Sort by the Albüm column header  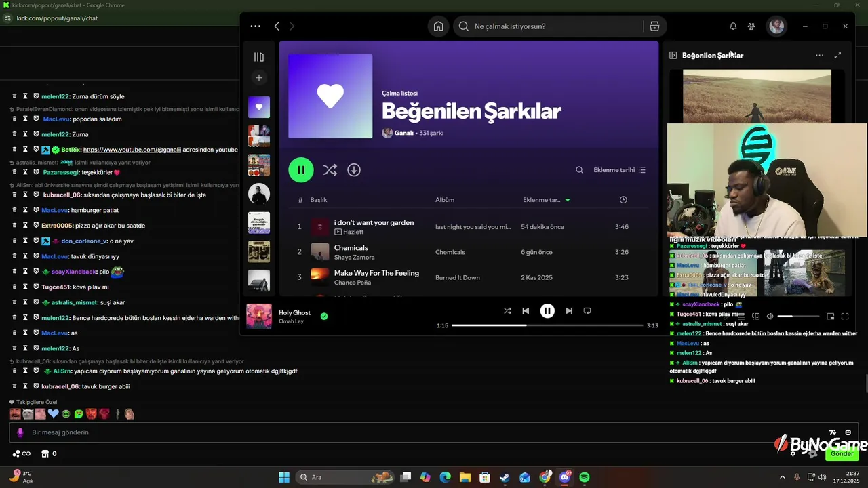[445, 200]
